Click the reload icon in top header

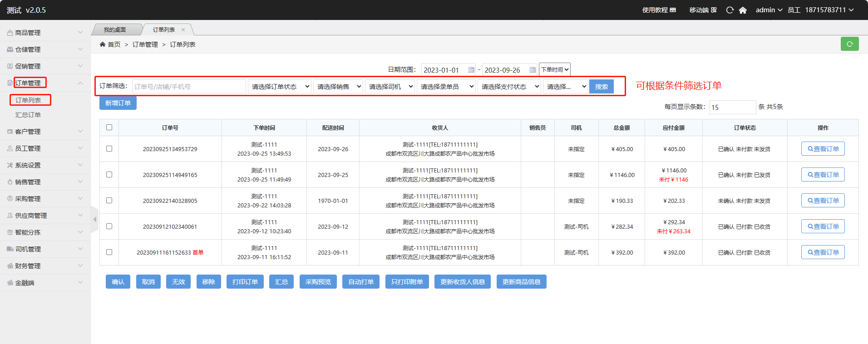[730, 10]
